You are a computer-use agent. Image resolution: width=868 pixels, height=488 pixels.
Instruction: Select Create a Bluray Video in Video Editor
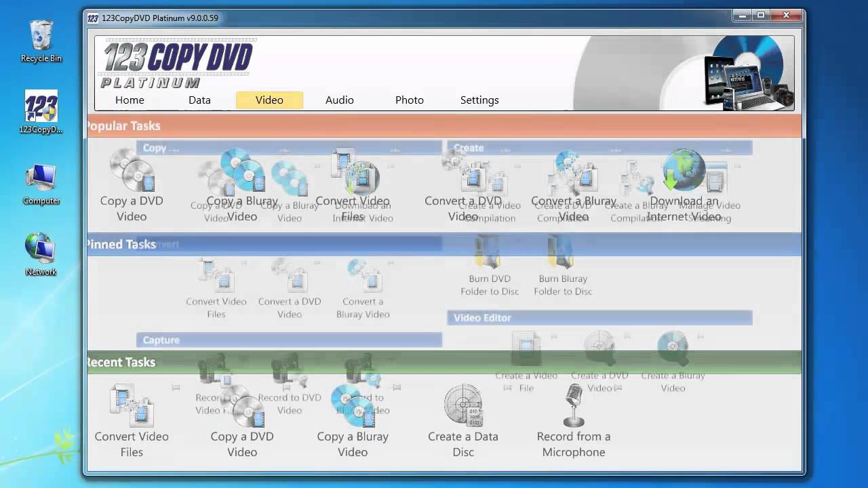coord(673,363)
